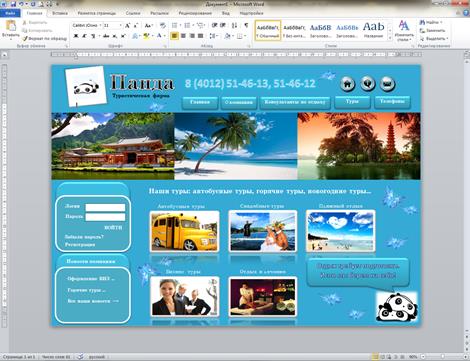Click the Sort text icon in paragraph group

pyautogui.click(x=235, y=25)
